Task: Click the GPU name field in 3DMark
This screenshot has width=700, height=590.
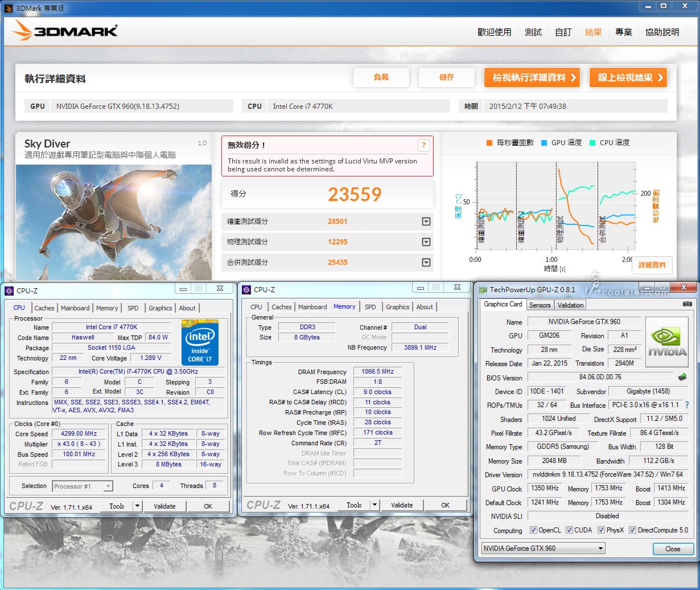Action: [x=142, y=106]
